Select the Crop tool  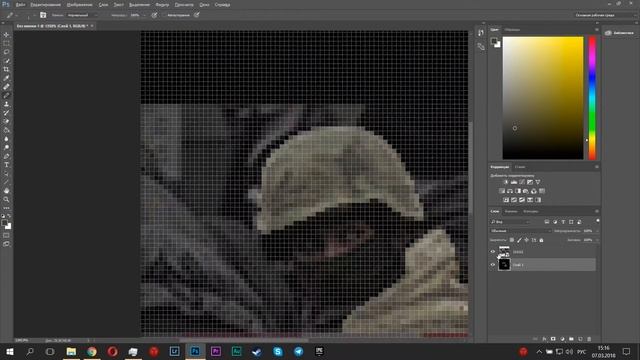pos(6,69)
